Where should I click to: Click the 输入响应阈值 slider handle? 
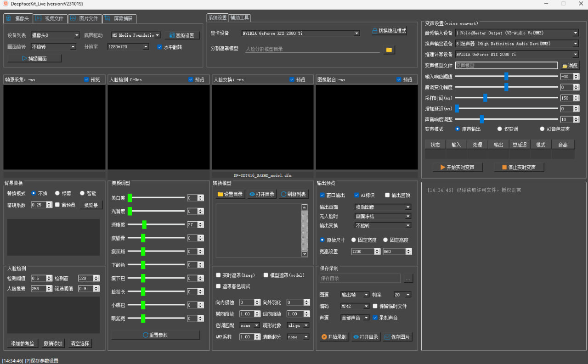pos(506,76)
